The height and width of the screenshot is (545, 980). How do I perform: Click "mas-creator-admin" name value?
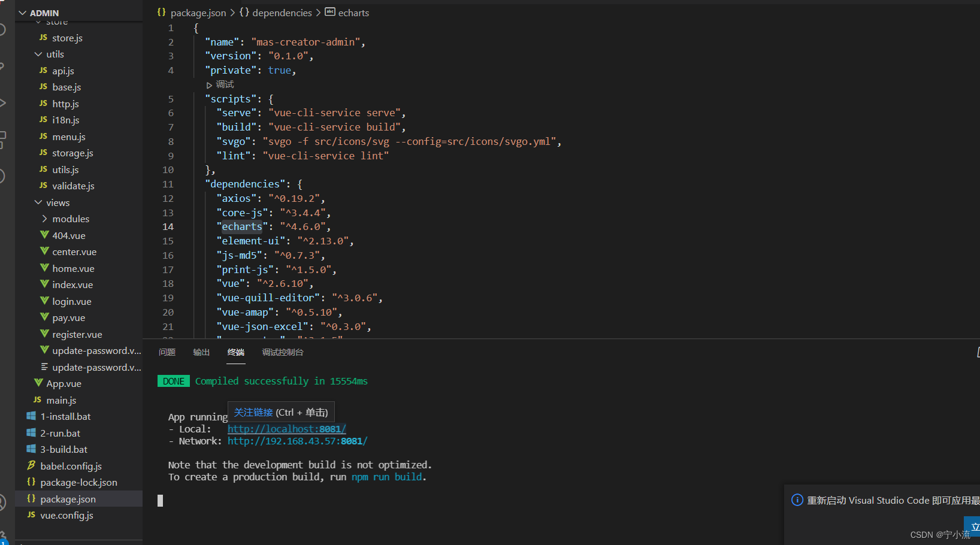click(305, 42)
